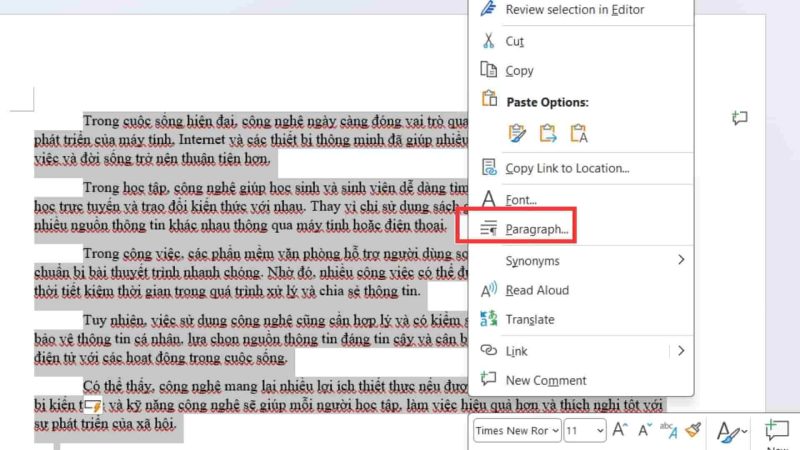This screenshot has width=800, height=450.
Task: Click the 'Paste Options:' clipboard icon
Action: point(489,98)
